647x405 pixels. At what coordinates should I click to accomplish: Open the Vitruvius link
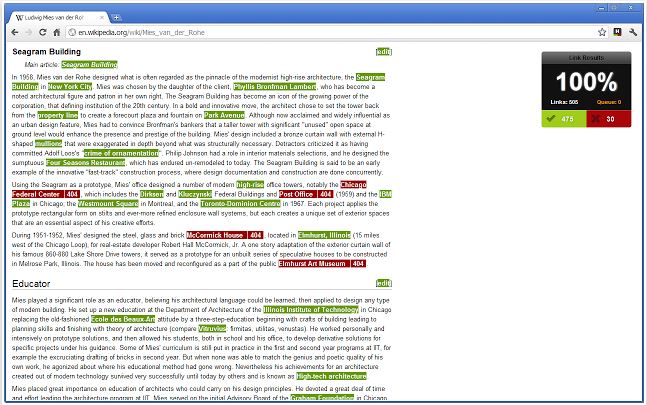(x=212, y=328)
